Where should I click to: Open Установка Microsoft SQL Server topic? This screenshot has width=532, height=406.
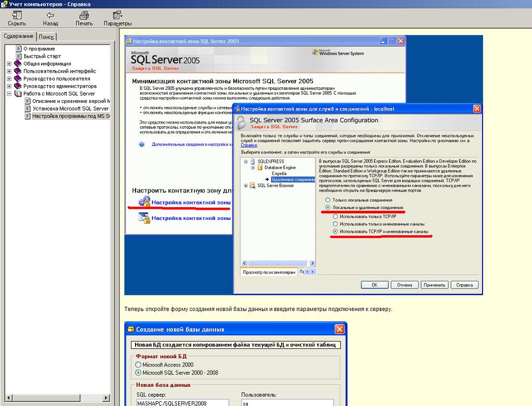click(70, 109)
